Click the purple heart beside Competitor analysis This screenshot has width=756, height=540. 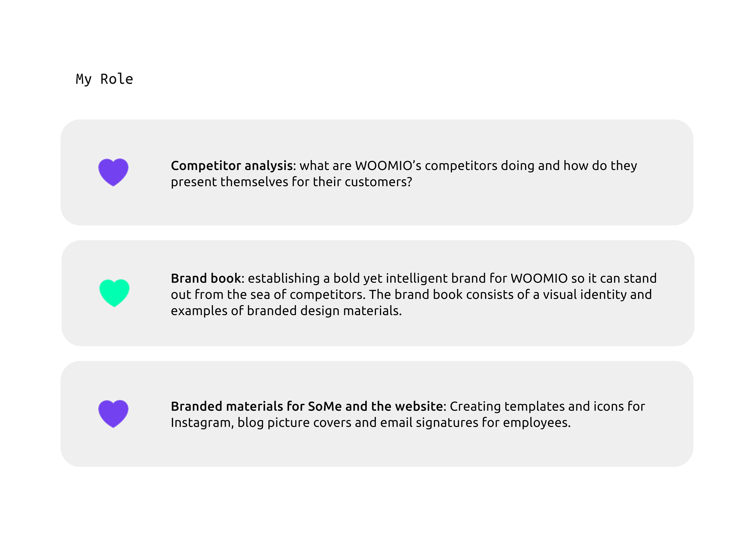(x=113, y=172)
